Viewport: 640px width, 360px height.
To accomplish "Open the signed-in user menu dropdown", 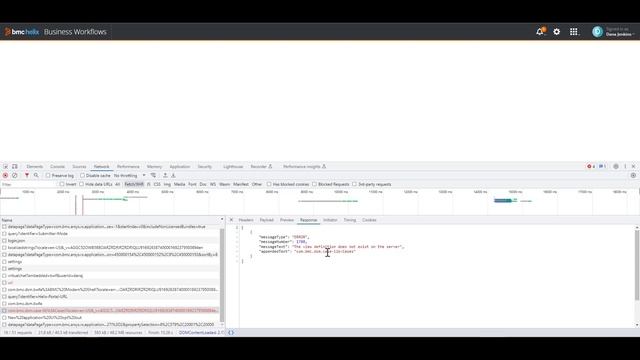I will 620,32.
